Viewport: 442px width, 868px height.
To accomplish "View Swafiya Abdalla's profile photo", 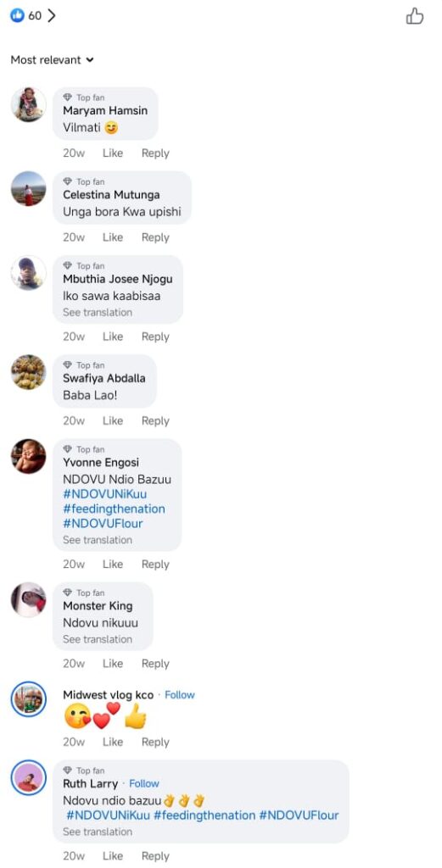I will point(28,372).
